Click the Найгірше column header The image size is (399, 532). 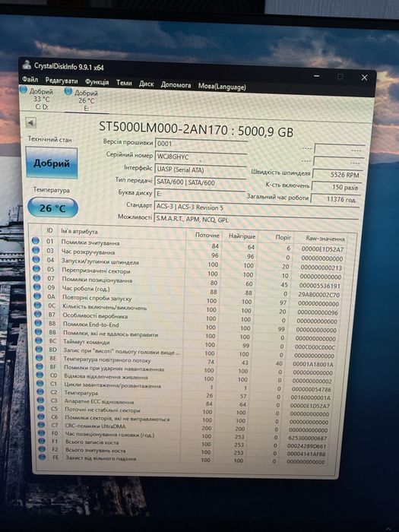[x=242, y=236]
